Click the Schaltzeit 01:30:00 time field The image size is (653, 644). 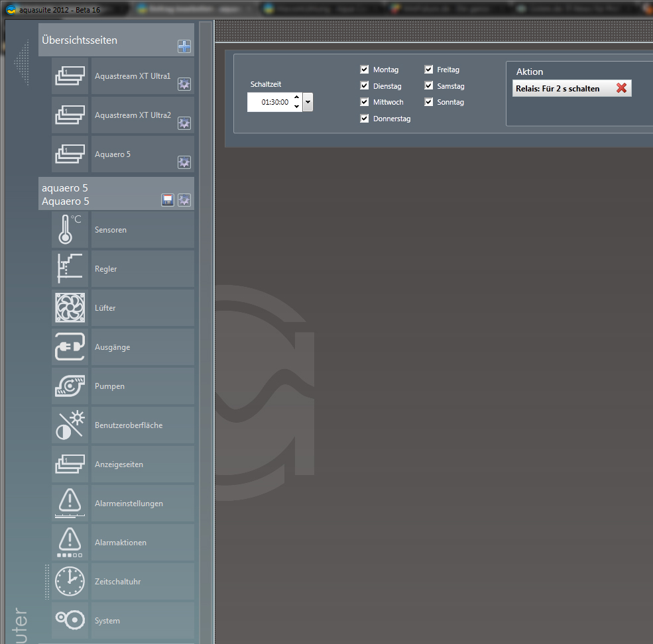274,102
